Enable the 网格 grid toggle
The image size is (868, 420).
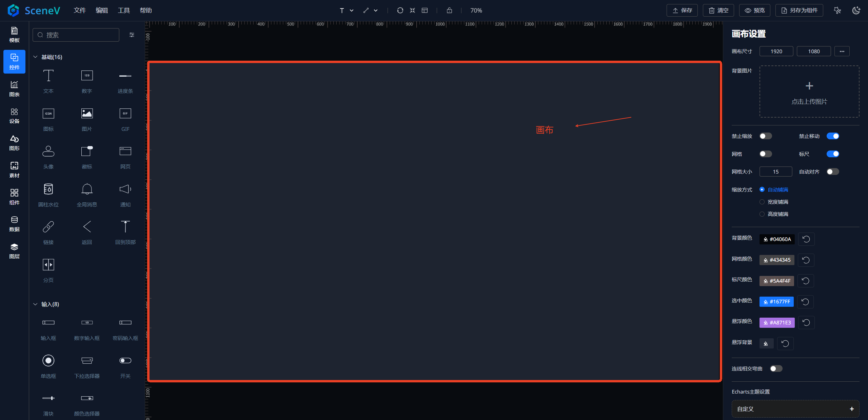(x=766, y=154)
